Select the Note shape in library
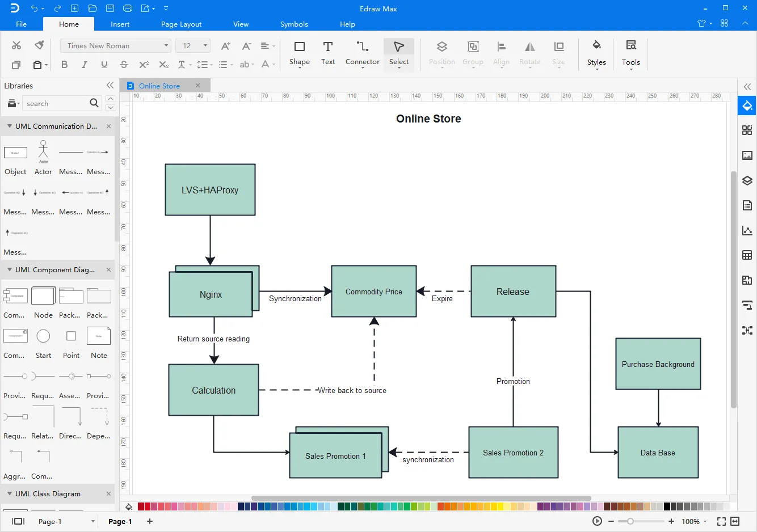The height and width of the screenshot is (532, 757). coord(99,344)
